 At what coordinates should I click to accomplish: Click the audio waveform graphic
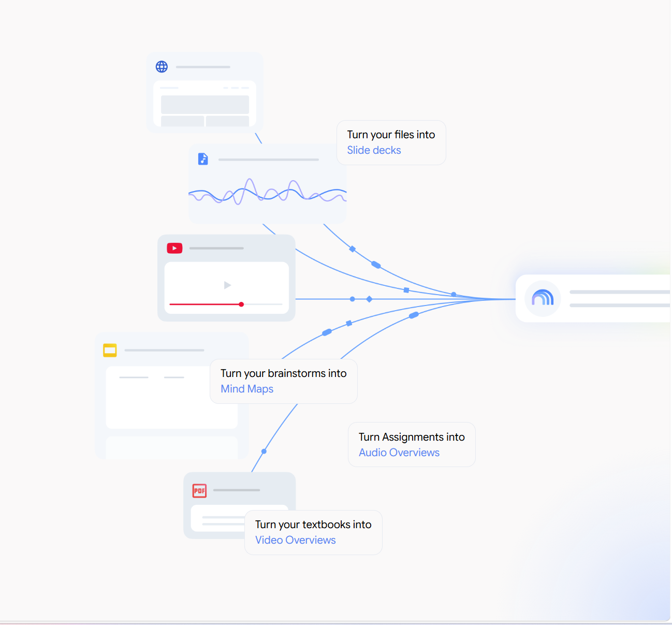268,192
